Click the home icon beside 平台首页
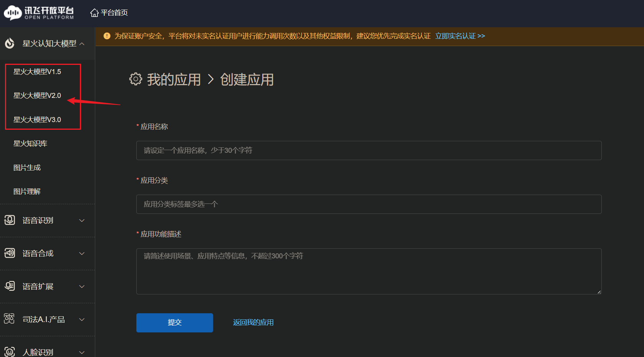Viewport: 644px width, 357px height. tap(94, 13)
